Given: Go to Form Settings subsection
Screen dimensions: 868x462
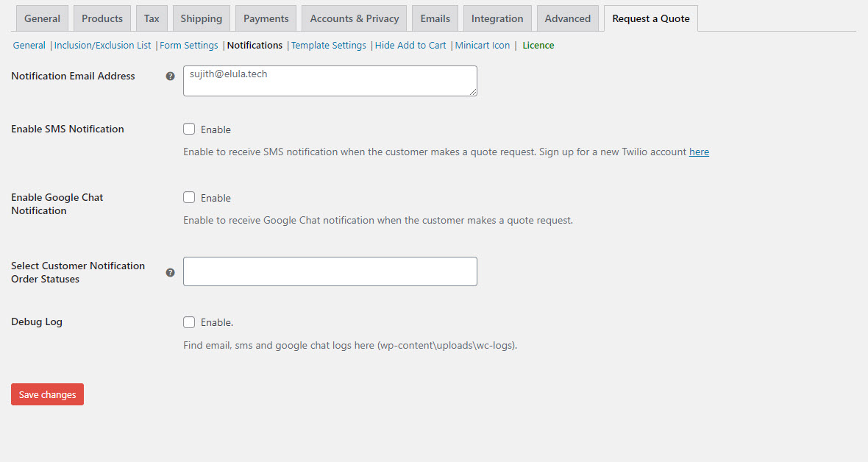Looking at the screenshot, I should (189, 46).
